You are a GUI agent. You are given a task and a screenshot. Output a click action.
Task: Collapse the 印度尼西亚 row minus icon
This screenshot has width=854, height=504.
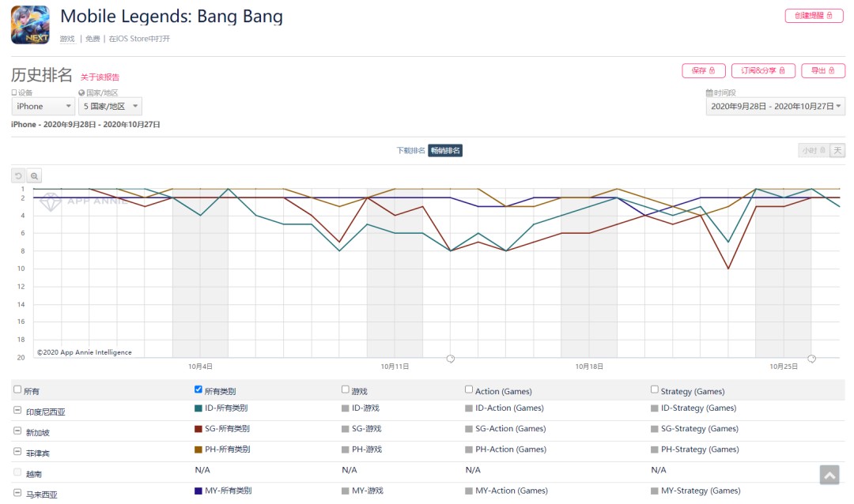click(17, 410)
